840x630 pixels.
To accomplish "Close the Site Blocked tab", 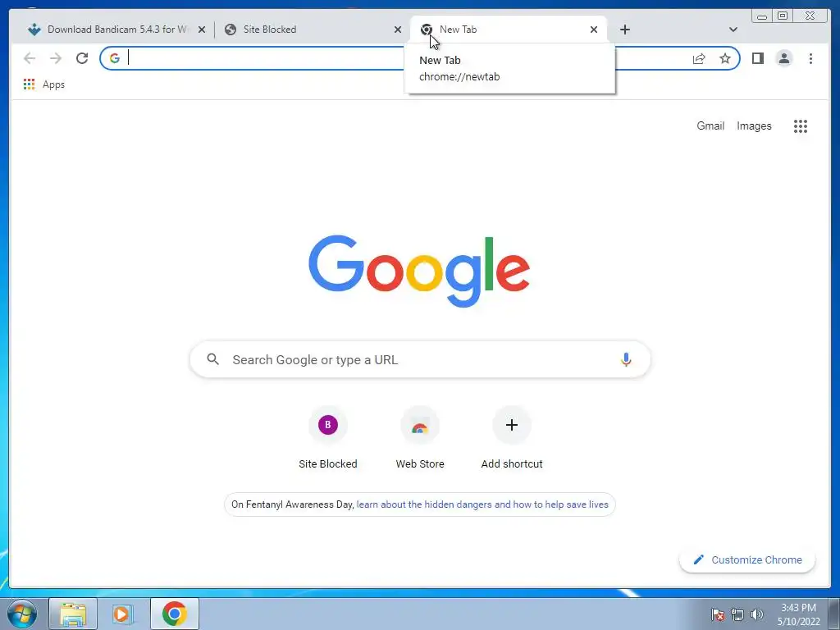I will [398, 30].
